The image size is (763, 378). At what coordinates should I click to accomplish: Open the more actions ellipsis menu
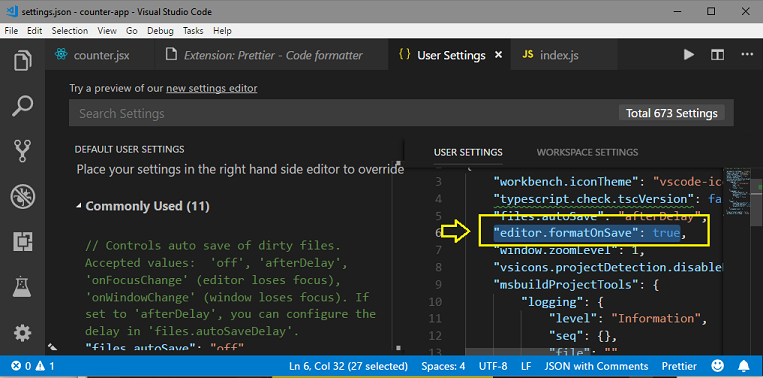point(747,55)
